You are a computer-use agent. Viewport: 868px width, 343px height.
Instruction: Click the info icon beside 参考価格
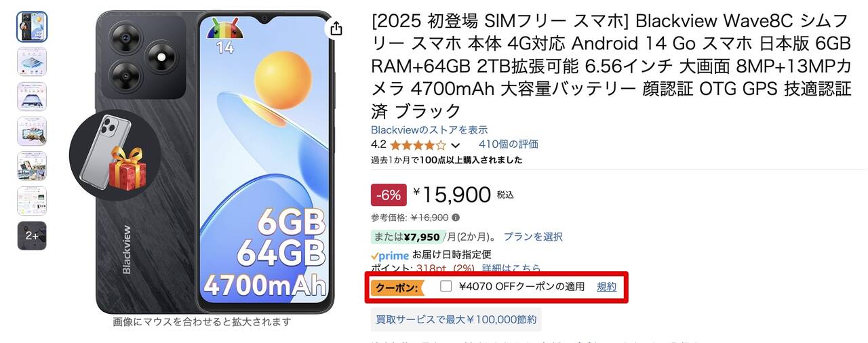(x=456, y=218)
